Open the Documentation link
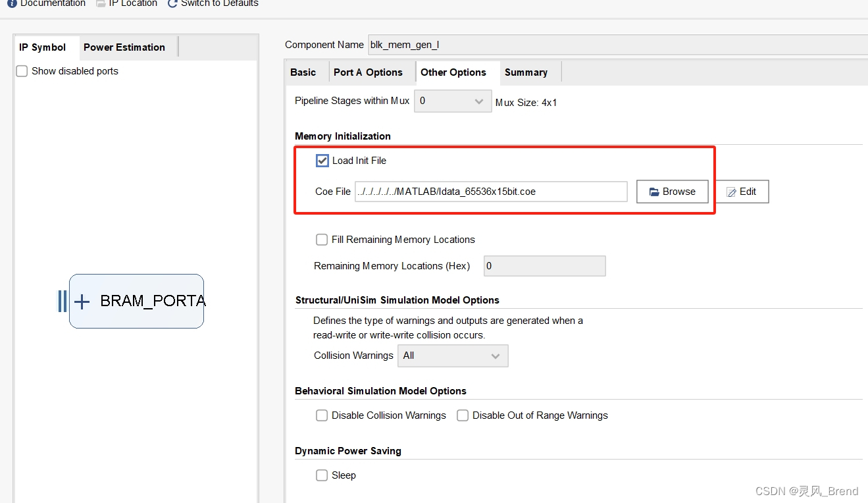 point(46,3)
